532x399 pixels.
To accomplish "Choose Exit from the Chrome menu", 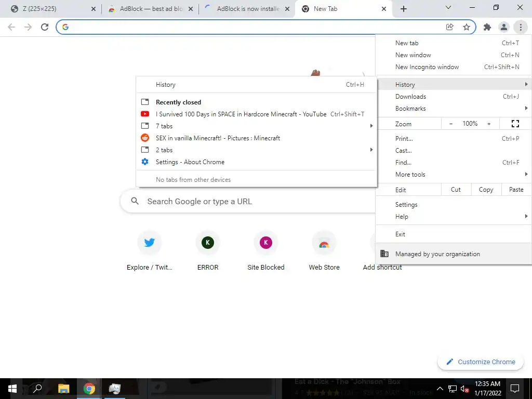I will (x=454, y=234).
